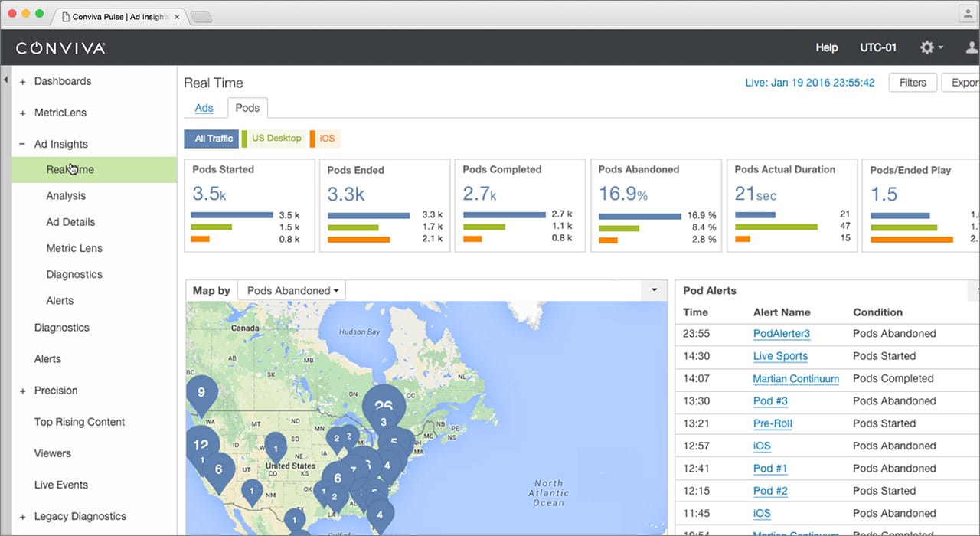
Task: Select the Pods tab
Action: pyautogui.click(x=247, y=108)
